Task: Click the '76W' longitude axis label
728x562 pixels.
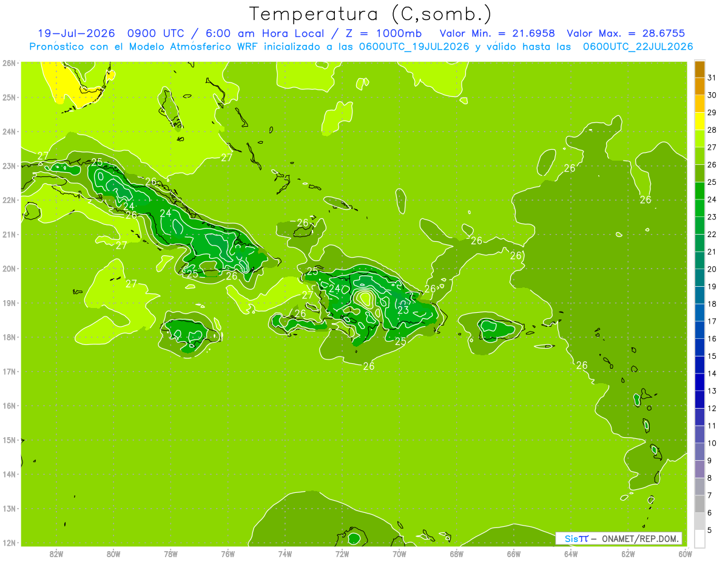Action: pos(228,554)
